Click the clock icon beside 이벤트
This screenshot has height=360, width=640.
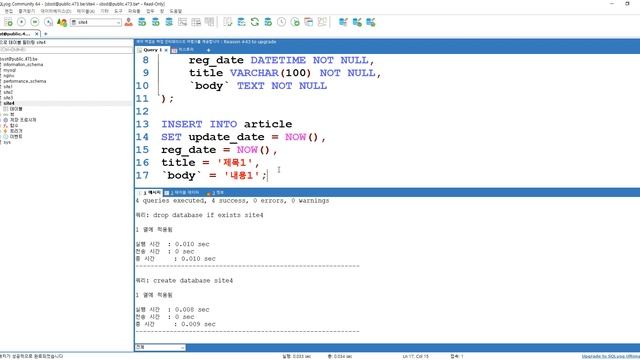click(6, 137)
